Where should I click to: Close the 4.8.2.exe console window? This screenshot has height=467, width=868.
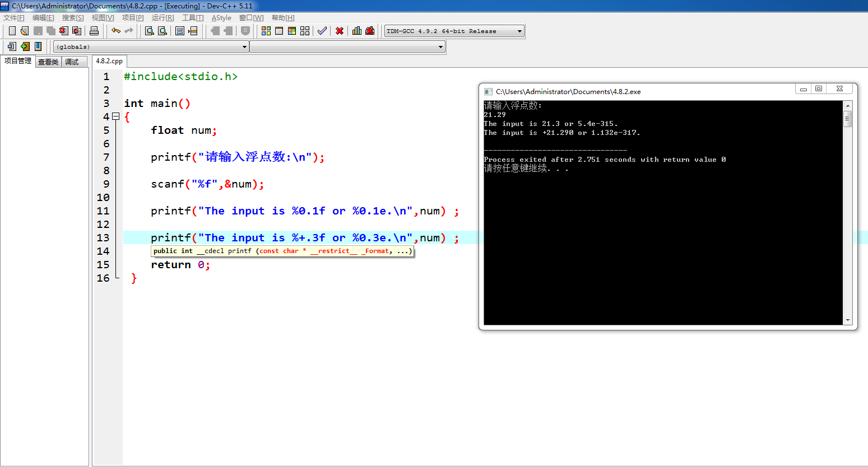coord(839,89)
